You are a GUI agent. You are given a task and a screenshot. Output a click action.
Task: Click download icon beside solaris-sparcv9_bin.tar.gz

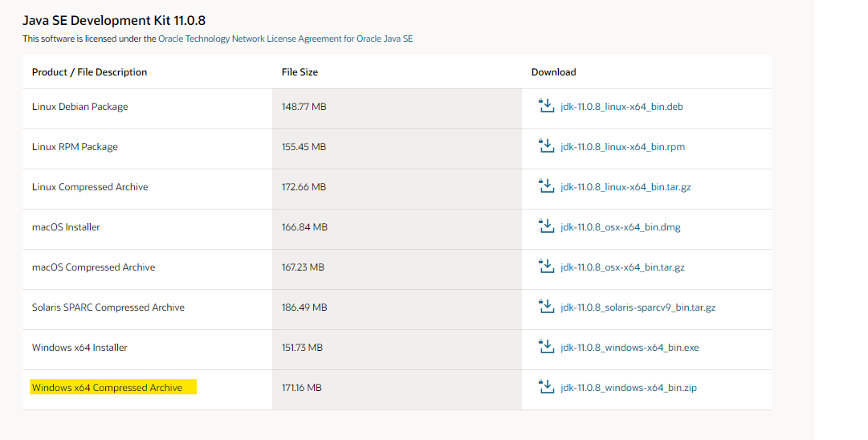[546, 306]
